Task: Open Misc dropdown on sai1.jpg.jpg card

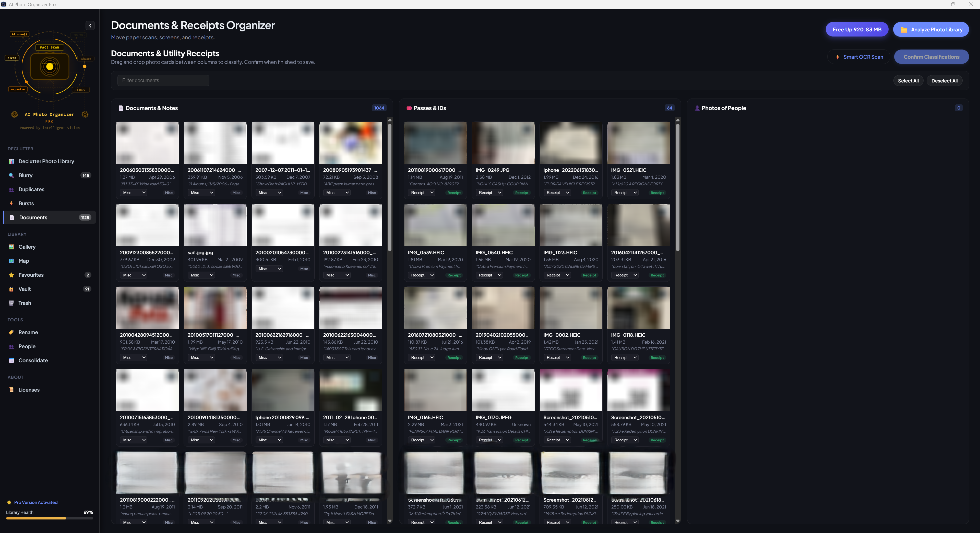Action: 202,275
